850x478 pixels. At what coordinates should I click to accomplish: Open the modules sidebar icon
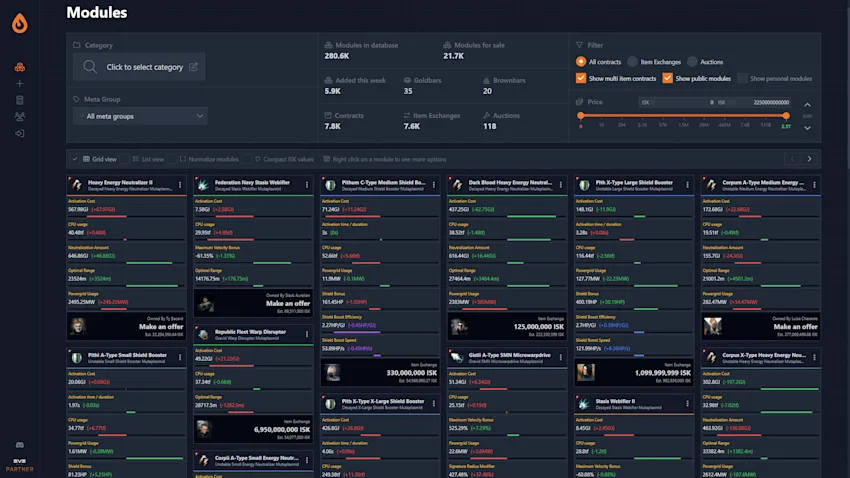[20, 67]
